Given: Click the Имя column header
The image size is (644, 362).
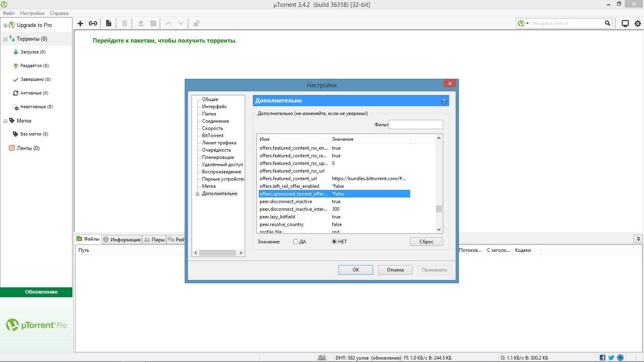Looking at the screenshot, I should pyautogui.click(x=293, y=139).
